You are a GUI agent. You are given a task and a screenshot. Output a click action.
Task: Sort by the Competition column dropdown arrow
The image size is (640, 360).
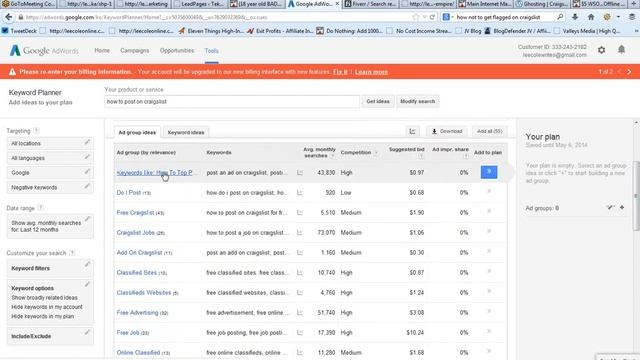pyautogui.click(x=376, y=153)
